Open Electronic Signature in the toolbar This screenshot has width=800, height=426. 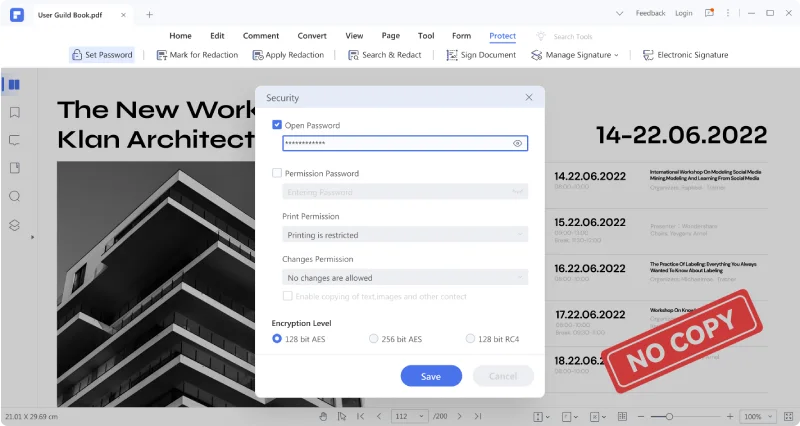685,55
